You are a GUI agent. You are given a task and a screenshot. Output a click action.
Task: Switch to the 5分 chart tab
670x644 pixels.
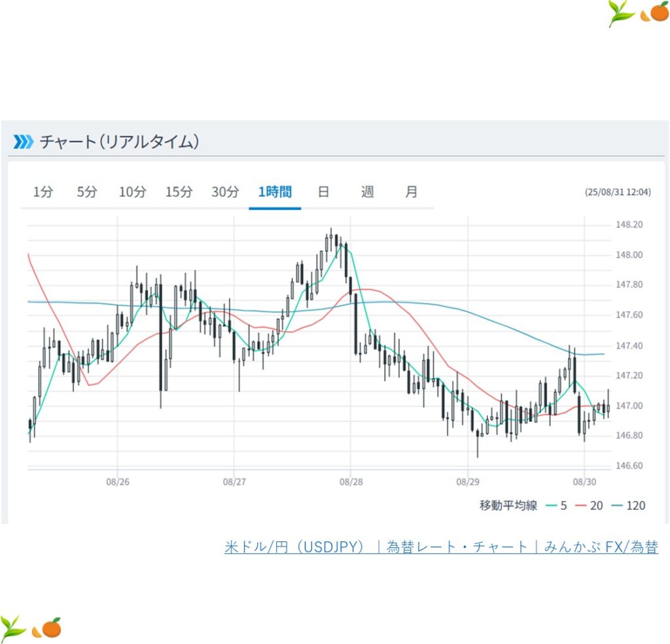coord(87,192)
